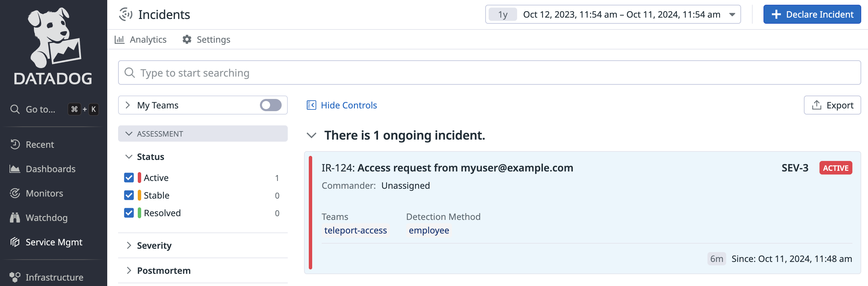Click the Datadog dog logo
Viewport: 868px width, 286px height.
tap(54, 38)
